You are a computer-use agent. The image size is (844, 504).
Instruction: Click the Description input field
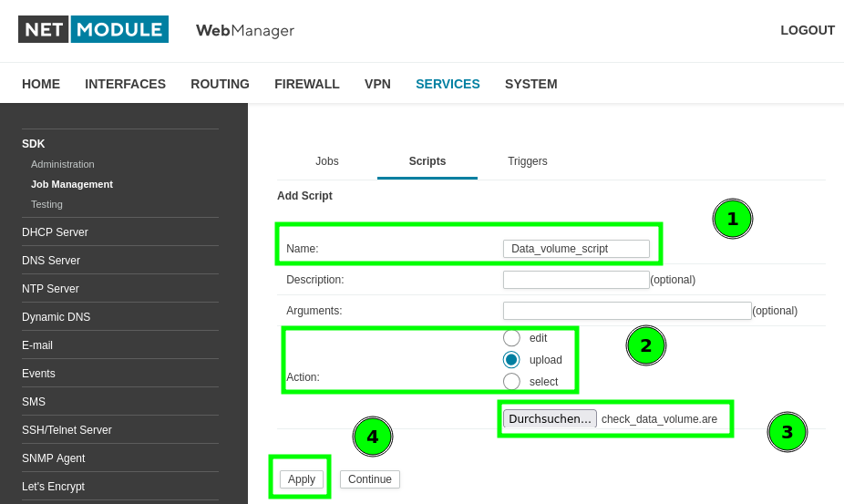576,280
